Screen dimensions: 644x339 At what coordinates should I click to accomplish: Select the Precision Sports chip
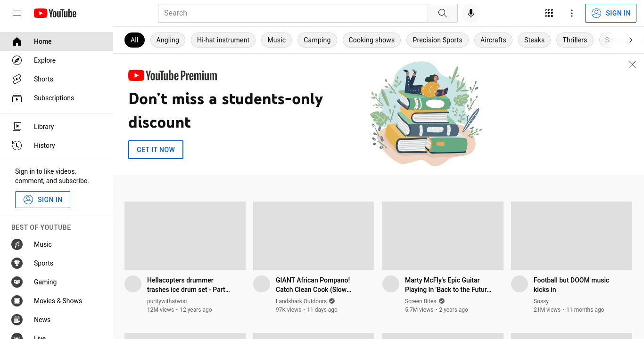438,40
